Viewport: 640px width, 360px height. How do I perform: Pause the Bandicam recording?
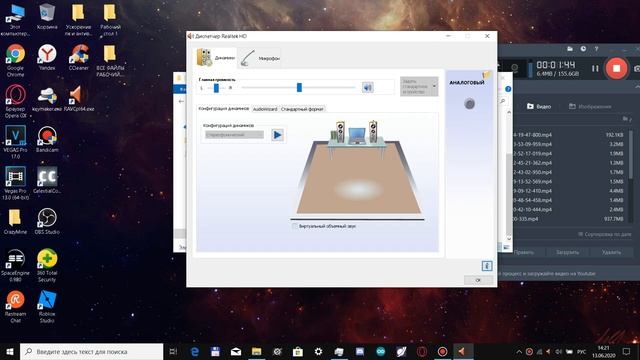point(595,69)
